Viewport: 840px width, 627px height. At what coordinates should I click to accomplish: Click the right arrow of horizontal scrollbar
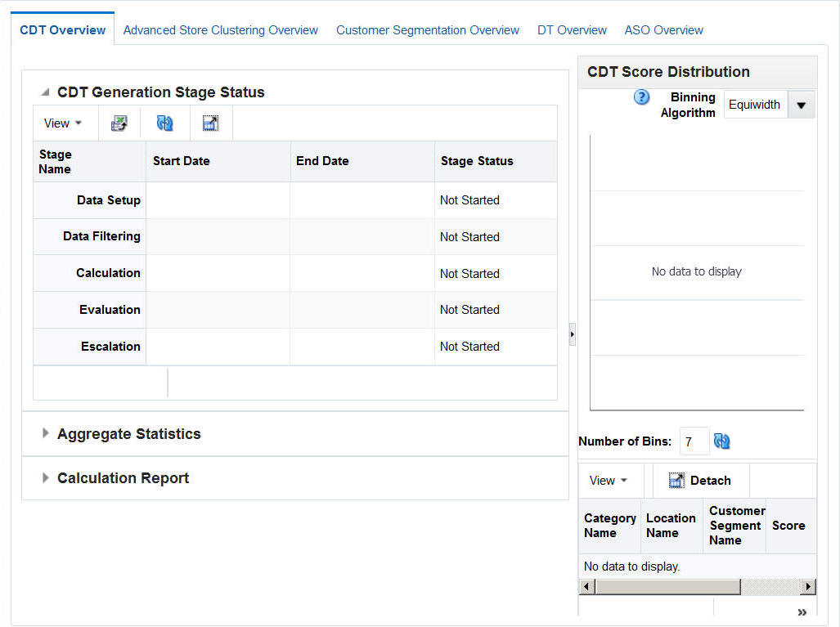(x=808, y=587)
